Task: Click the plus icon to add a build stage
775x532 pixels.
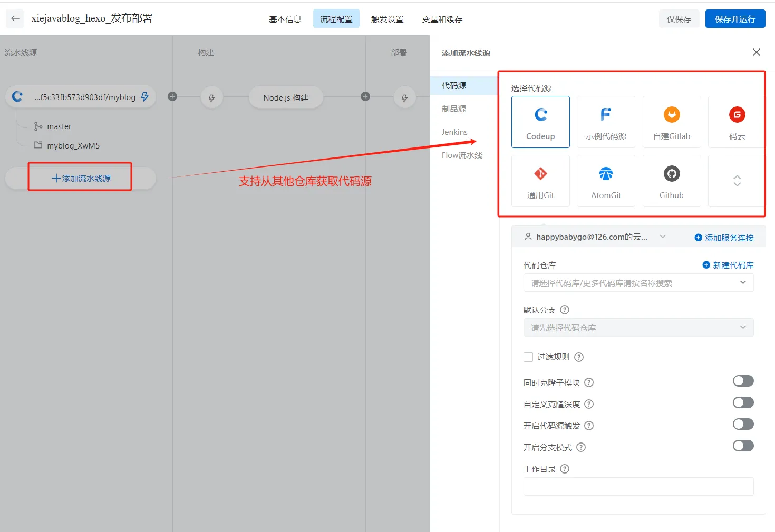Action: coord(172,96)
